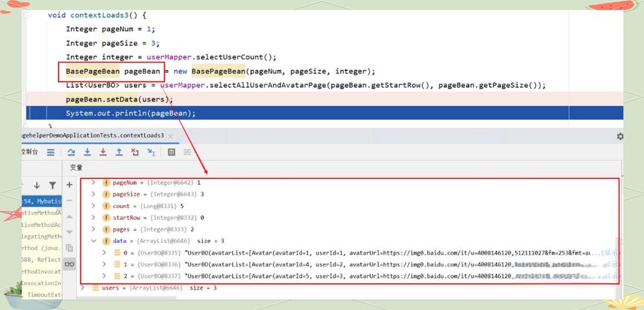The width and height of the screenshot is (644, 310).
Task: Click the Remove Watch minus icon
Action: [x=69, y=200]
